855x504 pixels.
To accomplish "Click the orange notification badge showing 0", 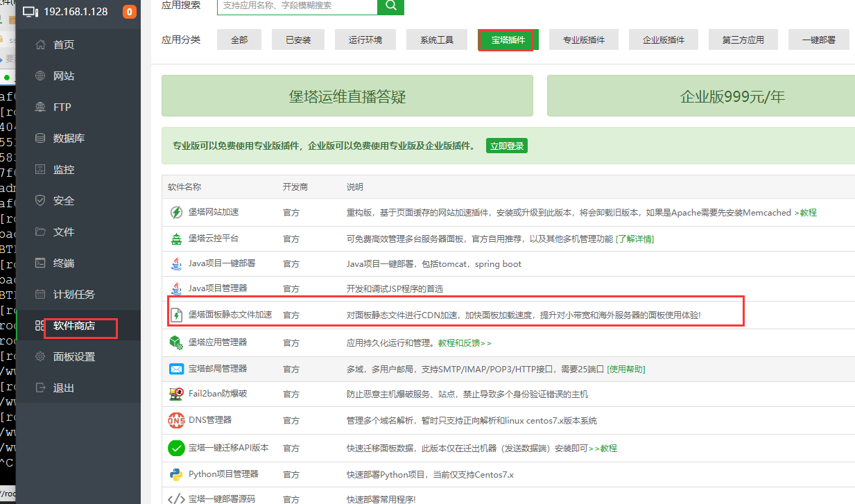I will [x=130, y=12].
